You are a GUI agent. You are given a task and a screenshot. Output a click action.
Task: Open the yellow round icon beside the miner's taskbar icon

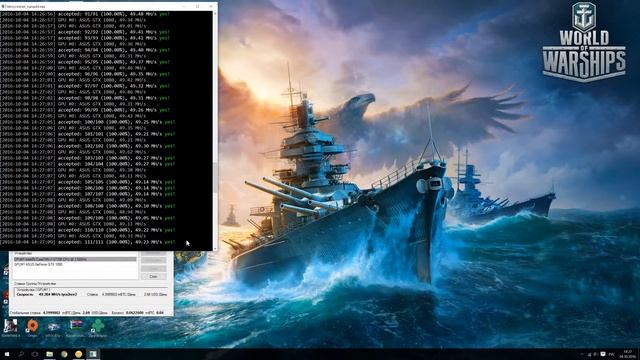(78, 354)
